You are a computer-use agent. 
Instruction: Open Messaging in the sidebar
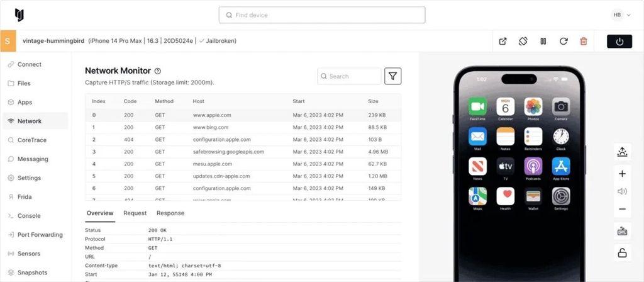pos(35,159)
